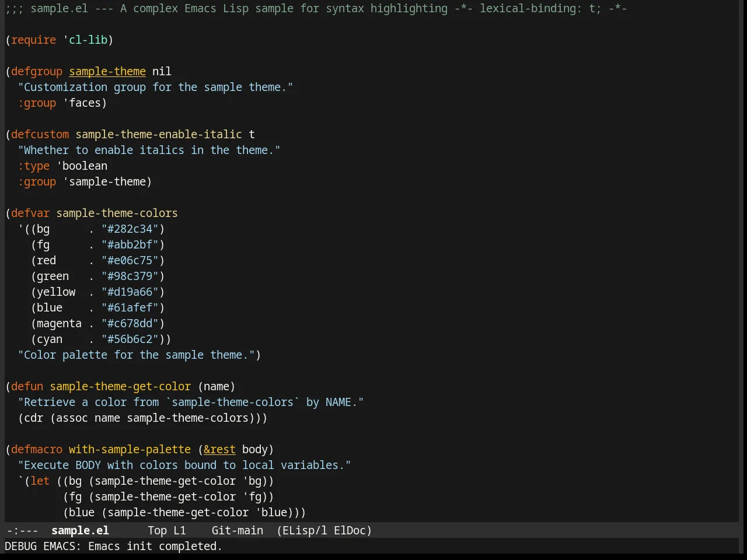The image size is (747, 560).
Task: Click the "#abb2bf" fg color string
Action: point(130,244)
